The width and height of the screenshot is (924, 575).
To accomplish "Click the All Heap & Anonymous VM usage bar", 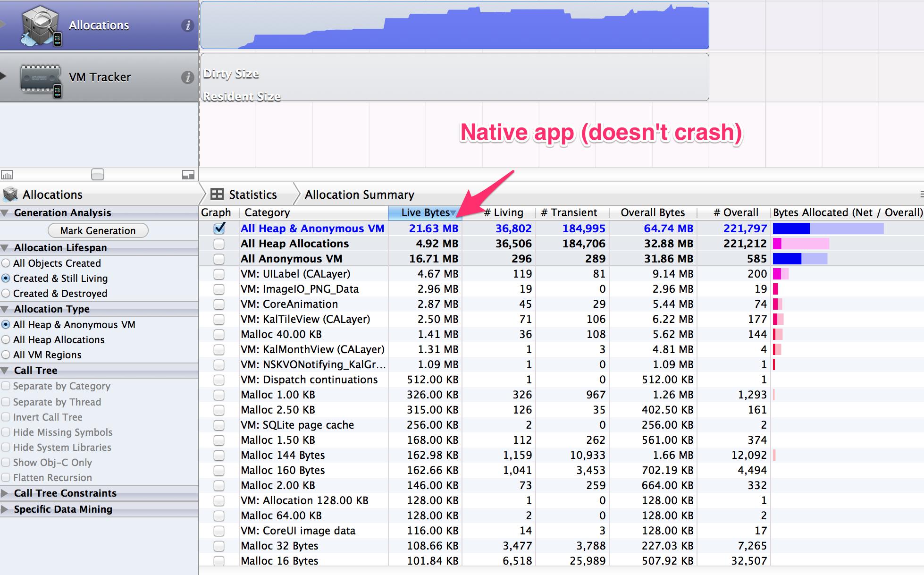I will click(x=828, y=228).
